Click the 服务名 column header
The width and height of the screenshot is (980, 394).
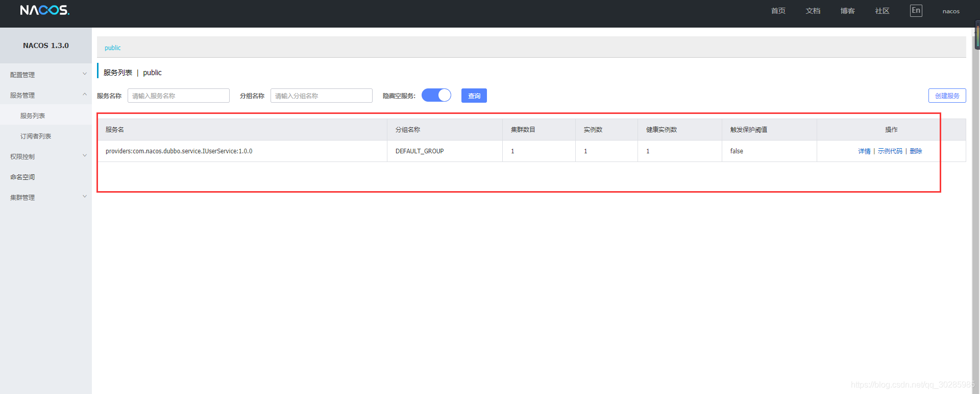click(242, 130)
